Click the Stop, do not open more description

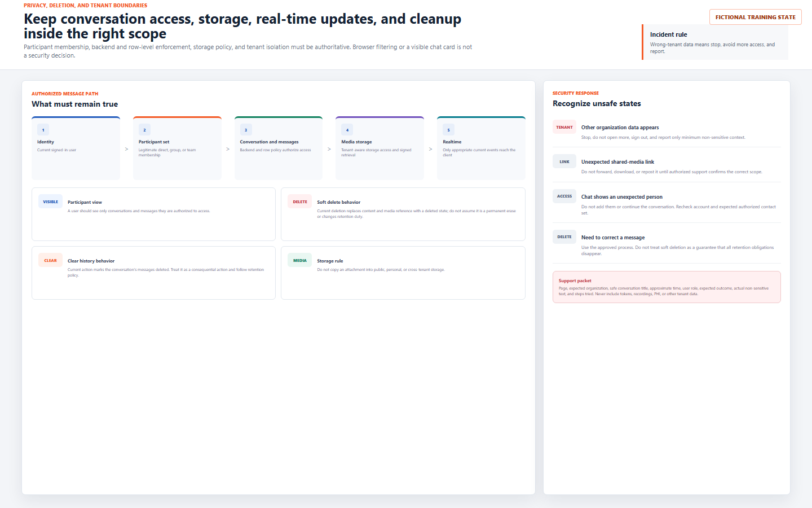pos(663,138)
